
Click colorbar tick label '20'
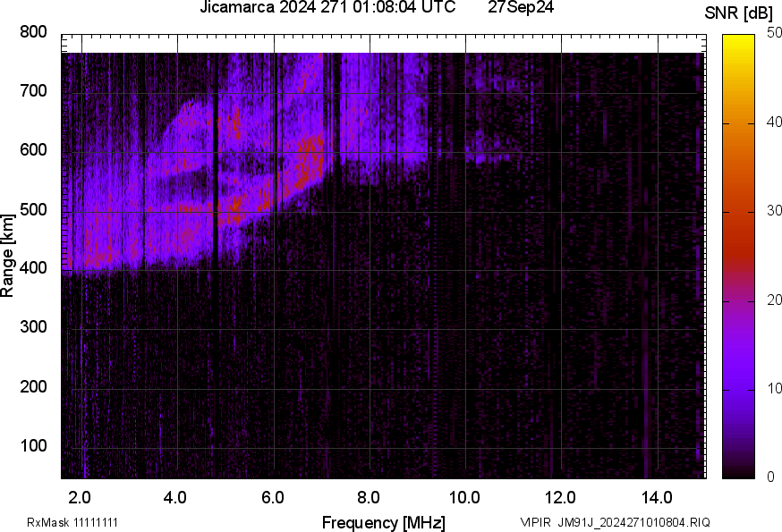pos(775,300)
